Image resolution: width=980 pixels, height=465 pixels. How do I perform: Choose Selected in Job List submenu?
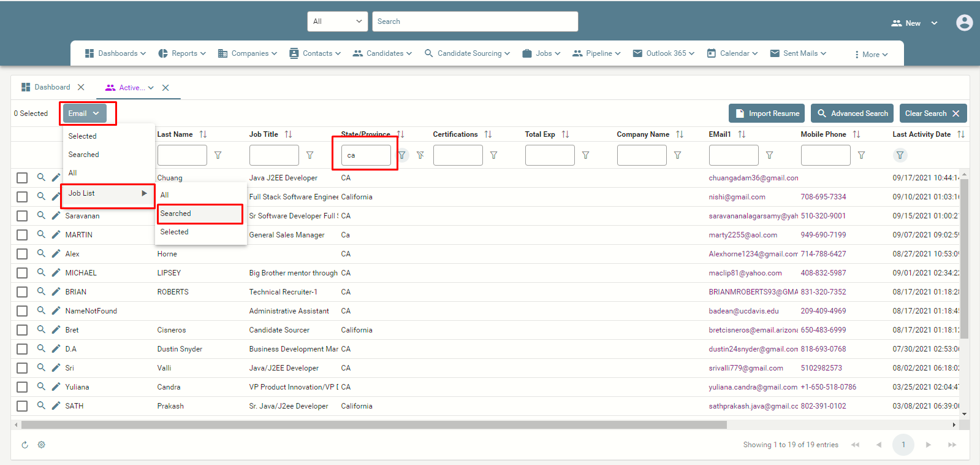tap(201, 232)
